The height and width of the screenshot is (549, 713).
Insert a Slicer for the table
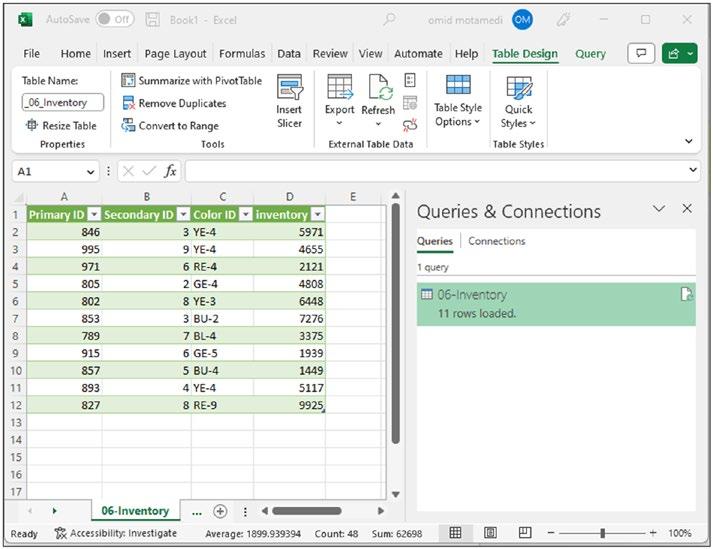pos(289,101)
